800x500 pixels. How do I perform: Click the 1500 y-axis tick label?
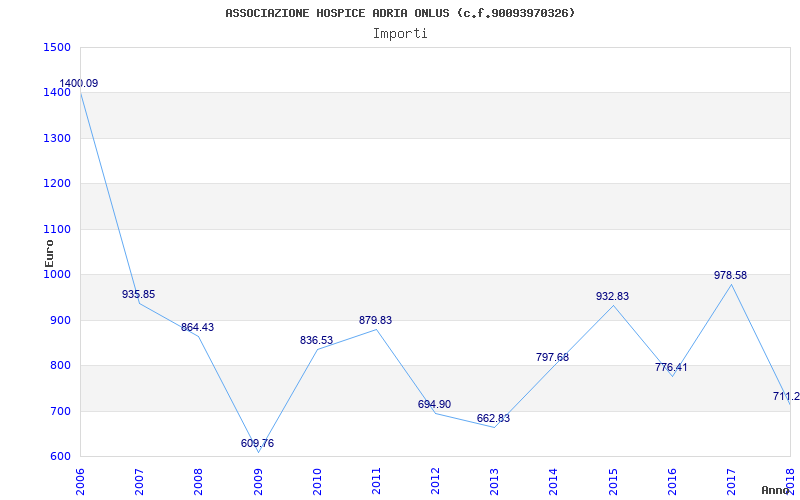(57, 48)
